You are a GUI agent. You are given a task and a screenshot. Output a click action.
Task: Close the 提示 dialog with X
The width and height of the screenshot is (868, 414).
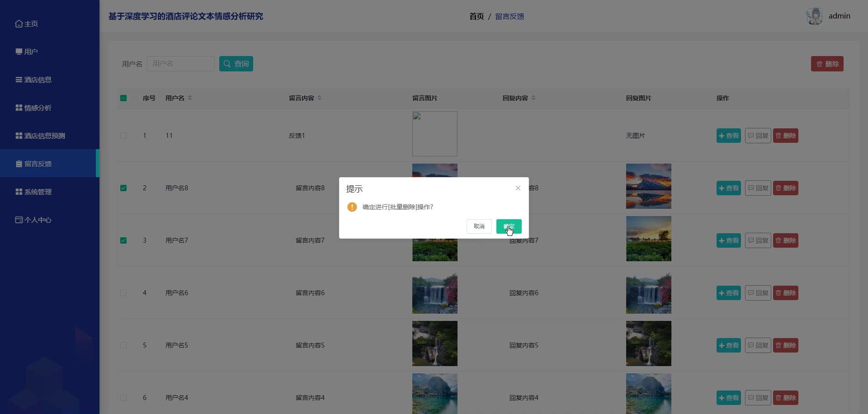coord(518,188)
